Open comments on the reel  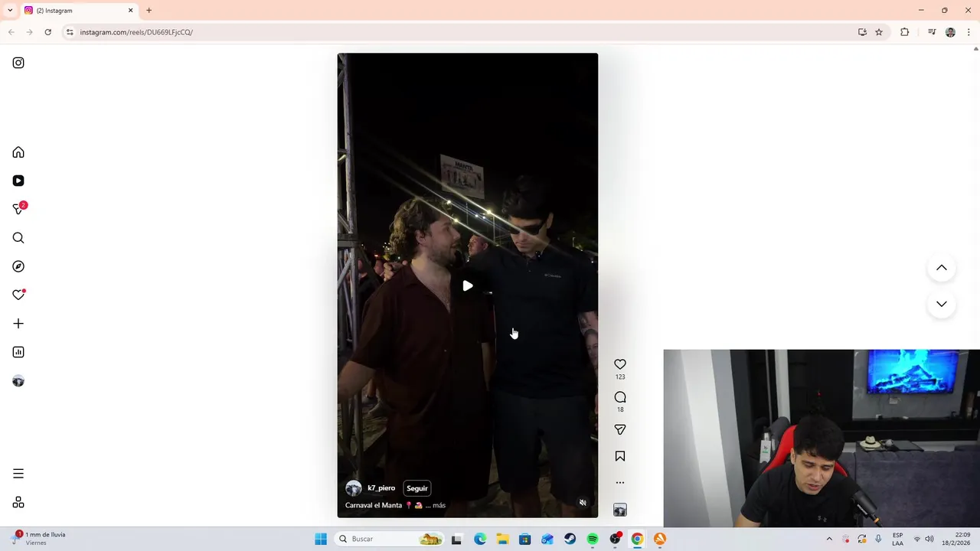click(x=620, y=397)
